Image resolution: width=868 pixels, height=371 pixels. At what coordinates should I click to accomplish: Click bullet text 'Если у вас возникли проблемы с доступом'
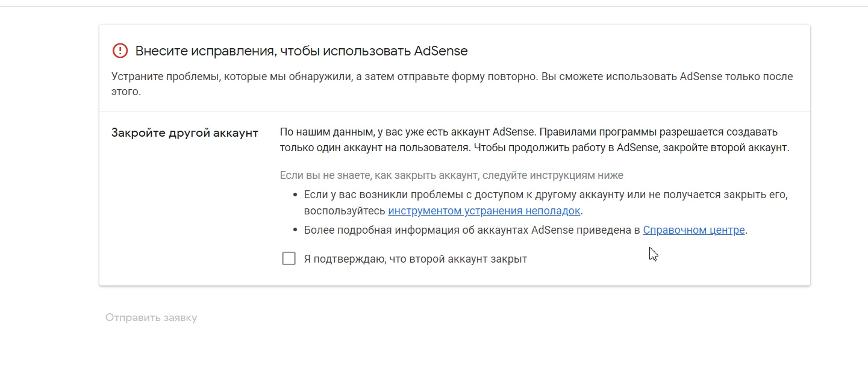coord(546,203)
